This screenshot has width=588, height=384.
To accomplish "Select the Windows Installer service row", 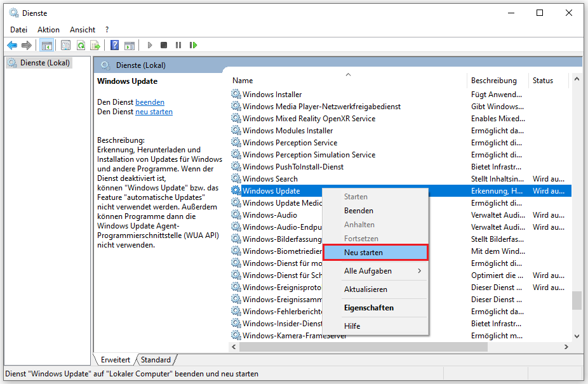I will tap(401, 94).
